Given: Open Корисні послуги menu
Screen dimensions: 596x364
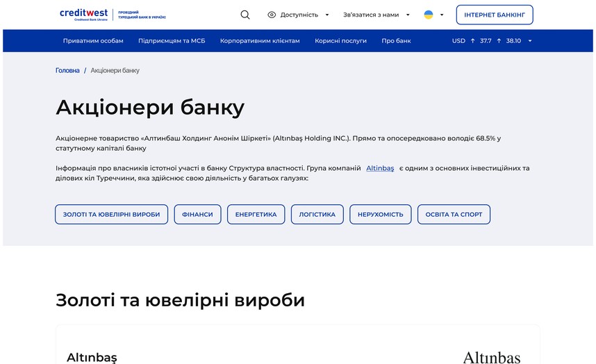Looking at the screenshot, I should (340, 41).
